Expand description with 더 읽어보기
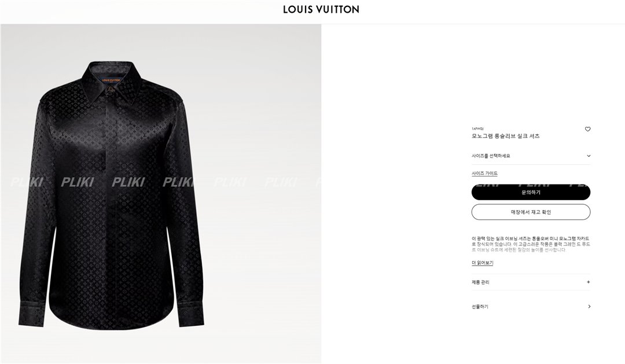This screenshot has width=625, height=364. point(482,263)
